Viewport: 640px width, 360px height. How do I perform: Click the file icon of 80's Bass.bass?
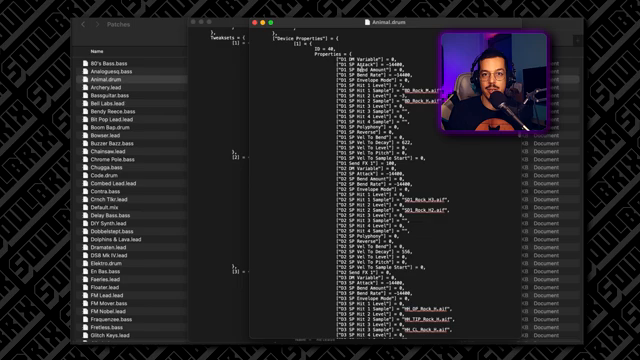(x=85, y=64)
